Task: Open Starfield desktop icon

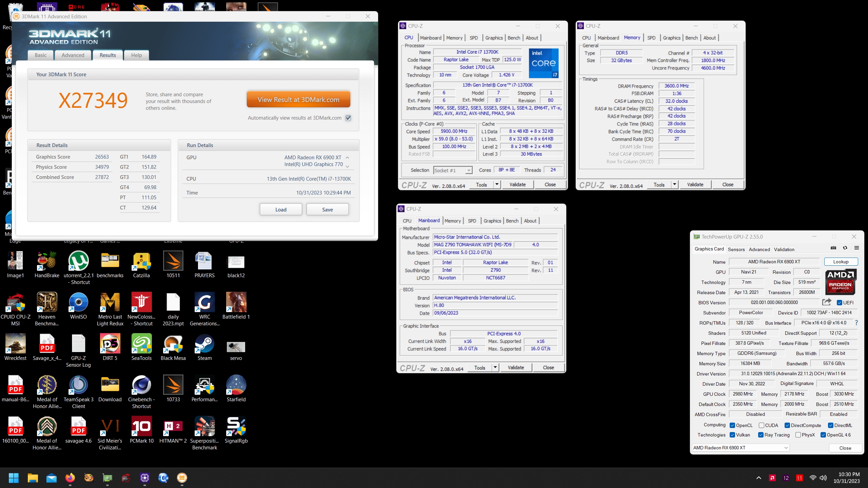Action: [236, 389]
